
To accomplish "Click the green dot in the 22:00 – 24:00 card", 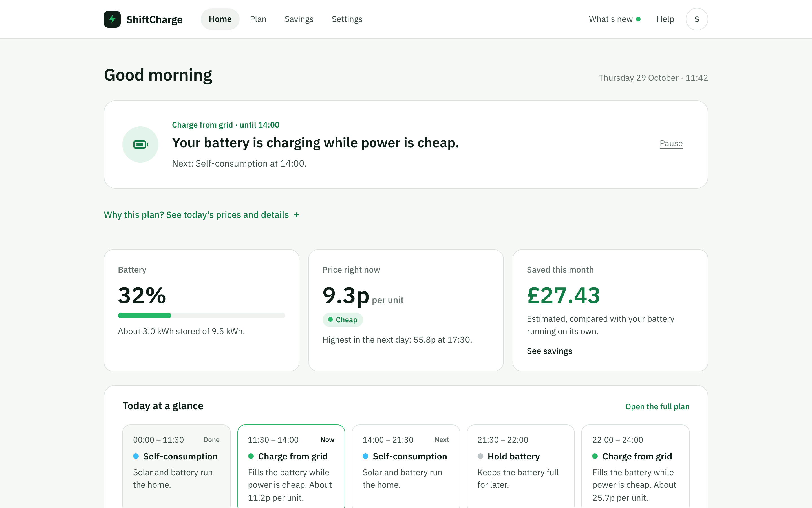I will coord(595,456).
